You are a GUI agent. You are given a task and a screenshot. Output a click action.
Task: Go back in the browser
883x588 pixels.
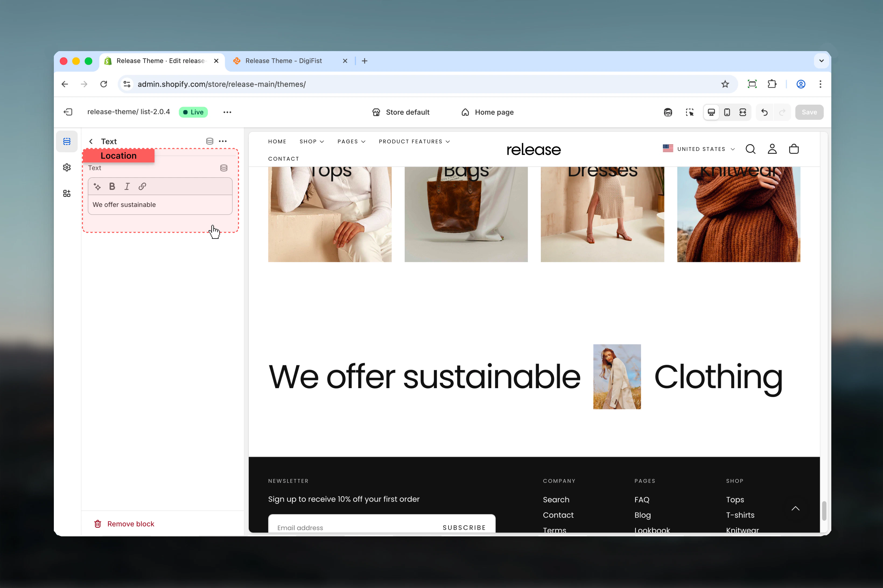point(65,84)
